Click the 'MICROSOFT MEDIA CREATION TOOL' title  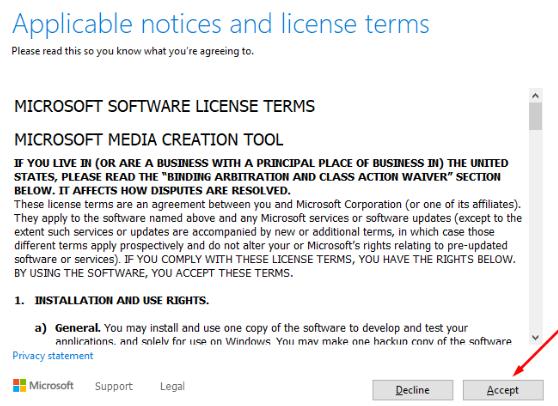(x=149, y=139)
